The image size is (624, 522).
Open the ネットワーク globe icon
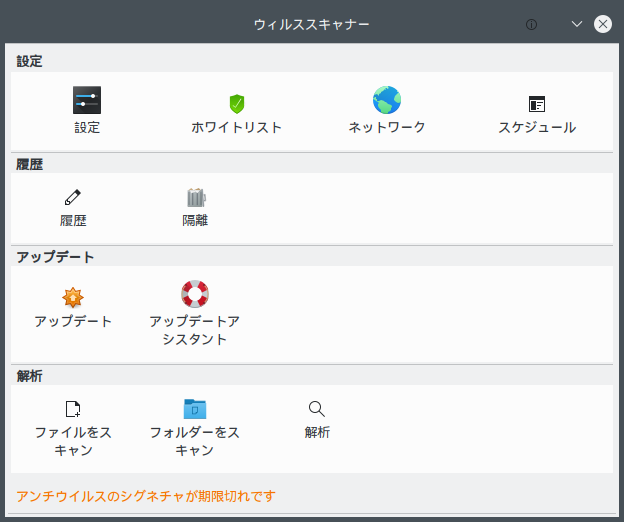[x=387, y=100]
